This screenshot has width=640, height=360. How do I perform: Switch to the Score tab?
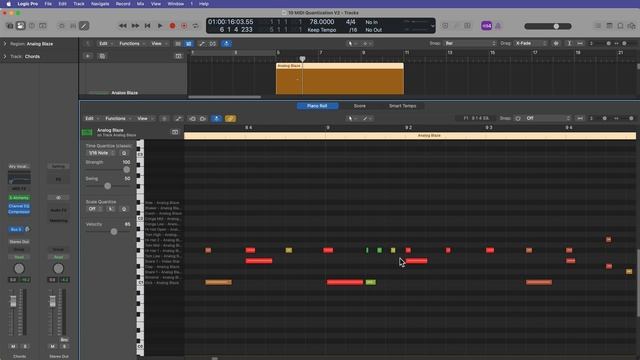pyautogui.click(x=360, y=106)
